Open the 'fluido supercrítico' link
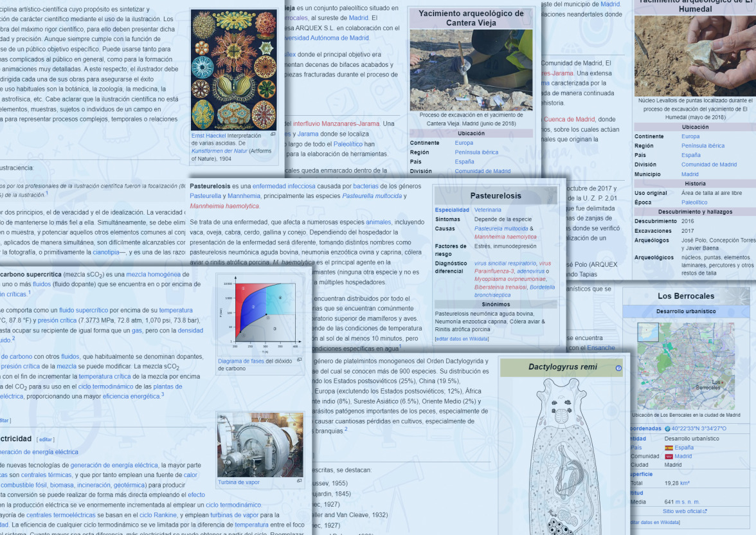The height and width of the screenshot is (535, 756). click(84, 310)
